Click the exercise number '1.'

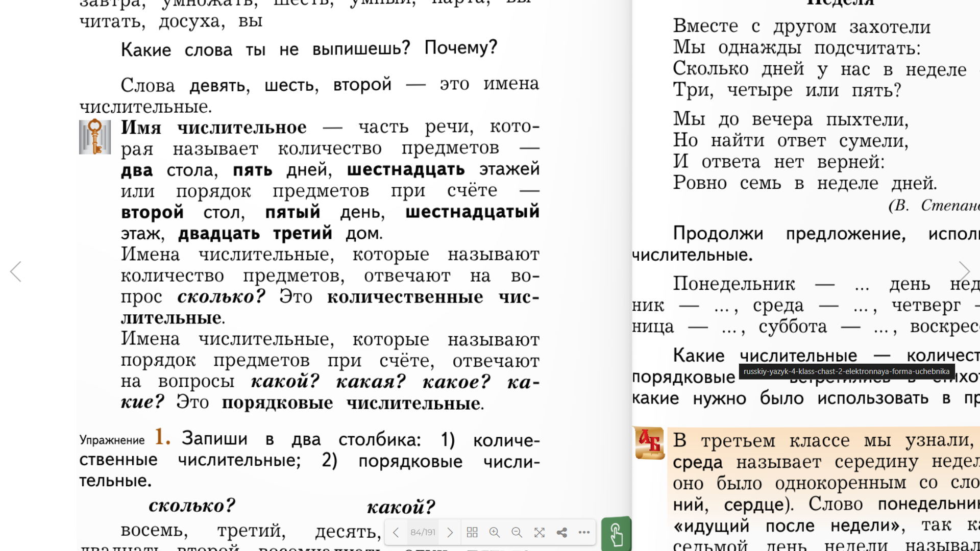coord(162,437)
